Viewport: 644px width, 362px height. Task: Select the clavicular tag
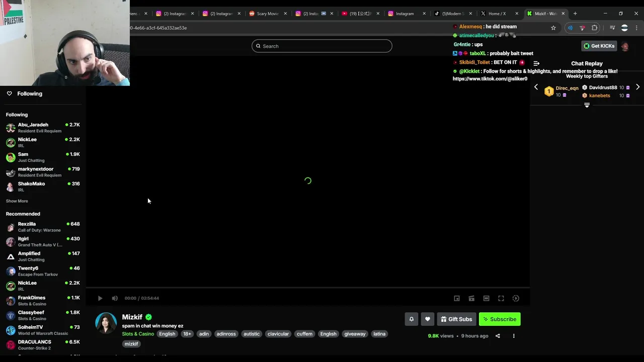click(278, 334)
